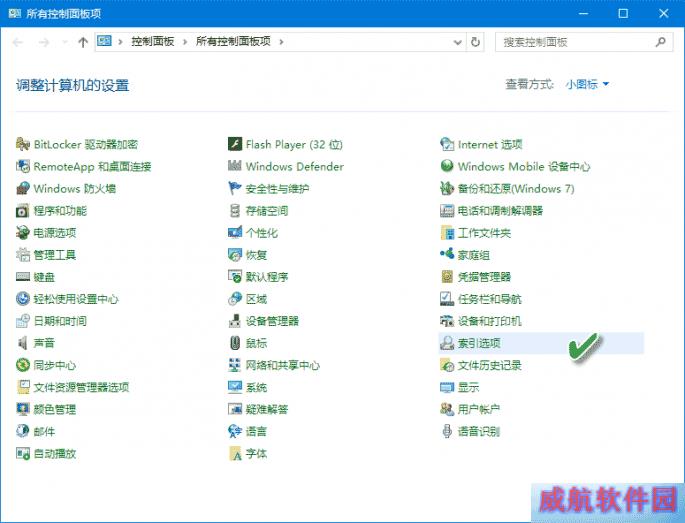Open the 声音 speaker icon
Screen dimensions: 685x523
click(x=23, y=343)
